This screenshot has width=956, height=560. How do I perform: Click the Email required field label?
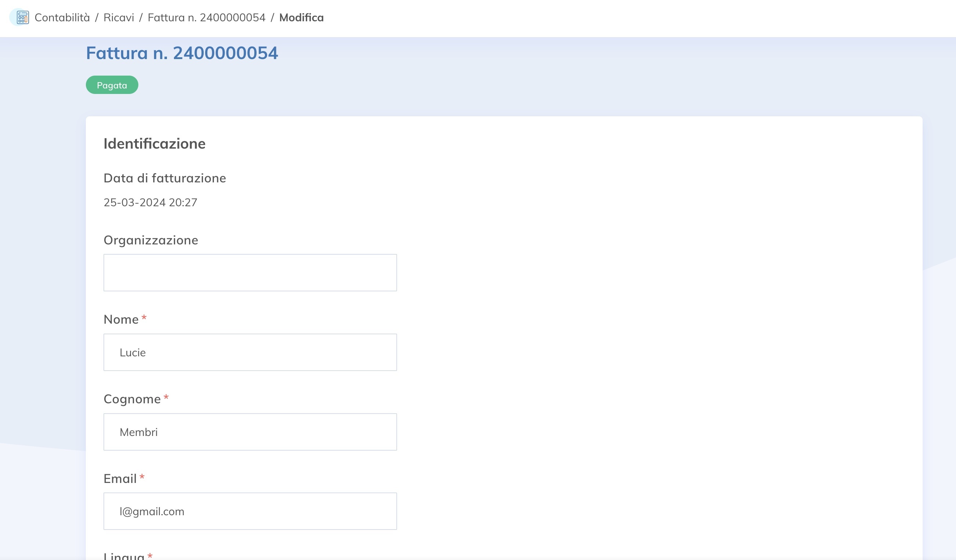point(120,479)
